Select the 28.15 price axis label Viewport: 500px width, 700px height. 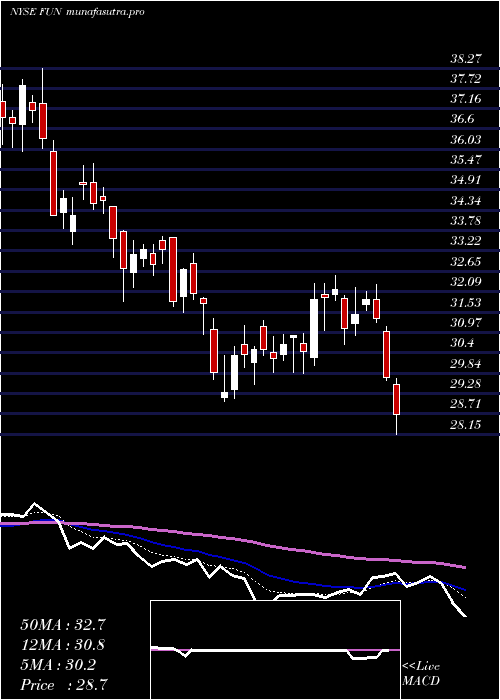[465, 425]
